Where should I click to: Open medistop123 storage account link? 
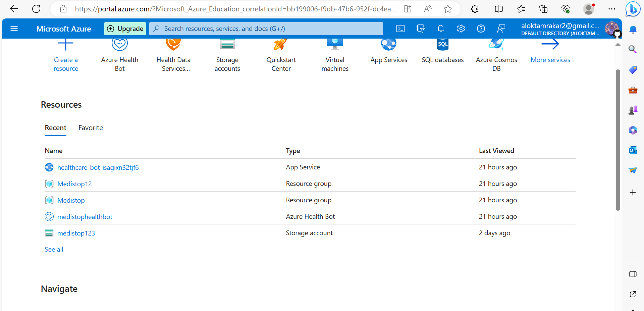coord(76,233)
